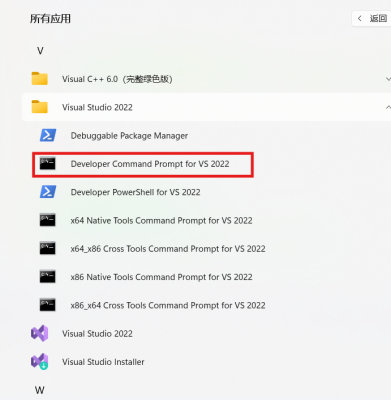Click the Visual Studio 2022 folder icon
Viewport: 391px width, 400px height.
pyautogui.click(x=40, y=107)
